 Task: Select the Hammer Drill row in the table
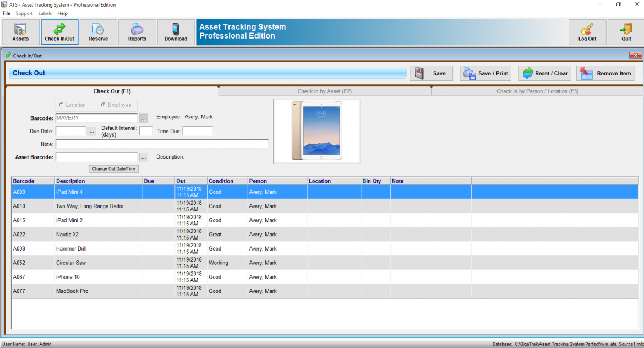pos(71,249)
